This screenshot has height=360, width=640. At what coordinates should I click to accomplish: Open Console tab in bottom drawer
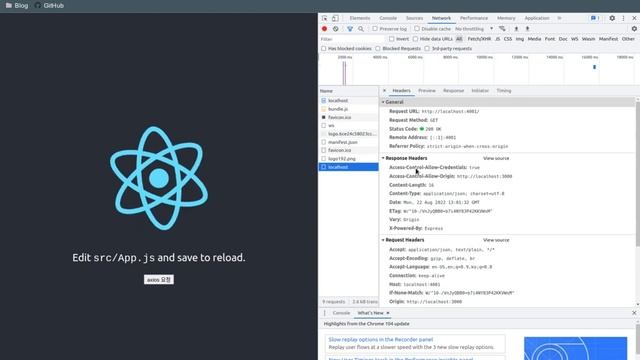(341, 313)
